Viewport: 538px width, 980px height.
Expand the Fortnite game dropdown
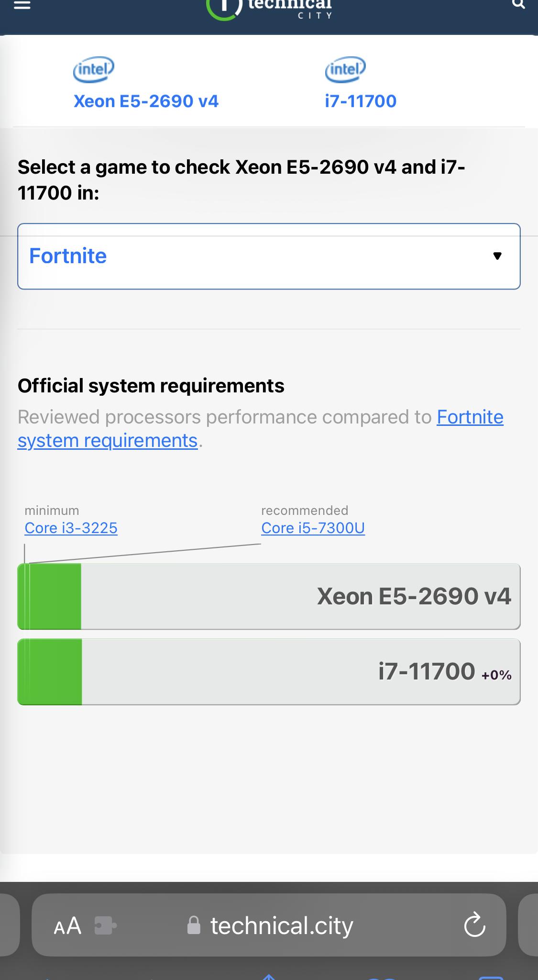(x=269, y=256)
